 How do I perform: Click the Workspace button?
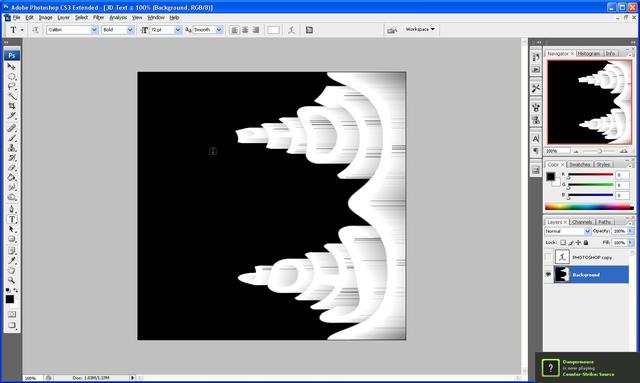420,29
